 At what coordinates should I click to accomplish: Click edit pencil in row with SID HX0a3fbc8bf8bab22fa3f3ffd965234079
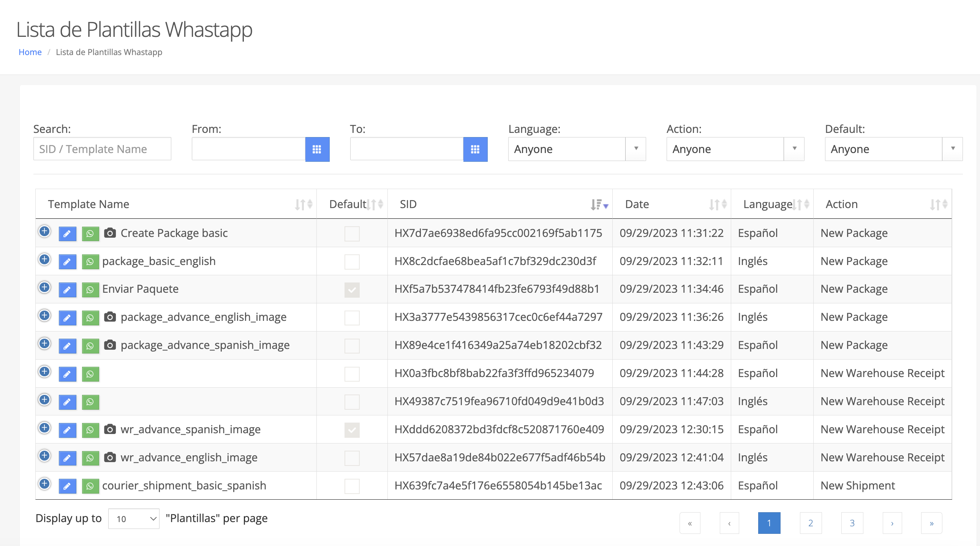[67, 374]
